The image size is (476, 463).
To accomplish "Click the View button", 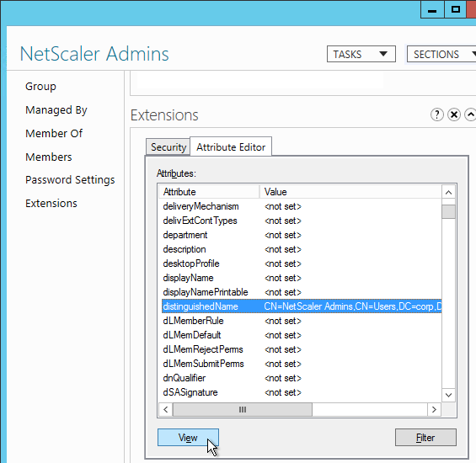I will click(188, 437).
